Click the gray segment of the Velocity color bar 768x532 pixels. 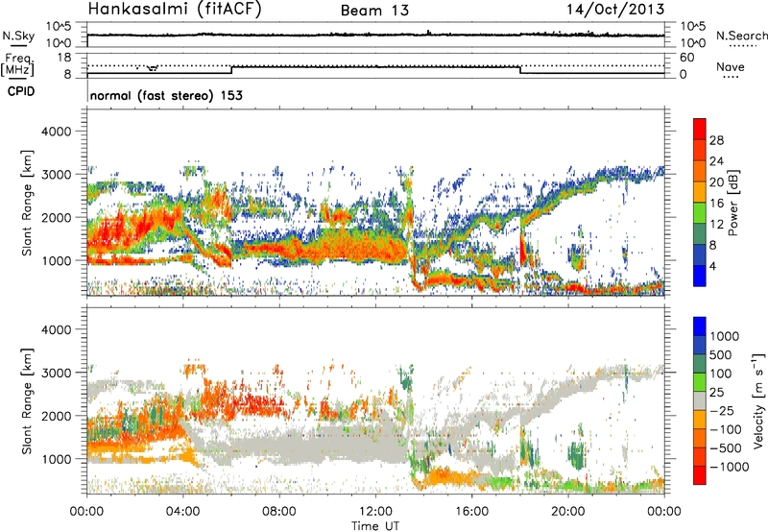[700, 401]
